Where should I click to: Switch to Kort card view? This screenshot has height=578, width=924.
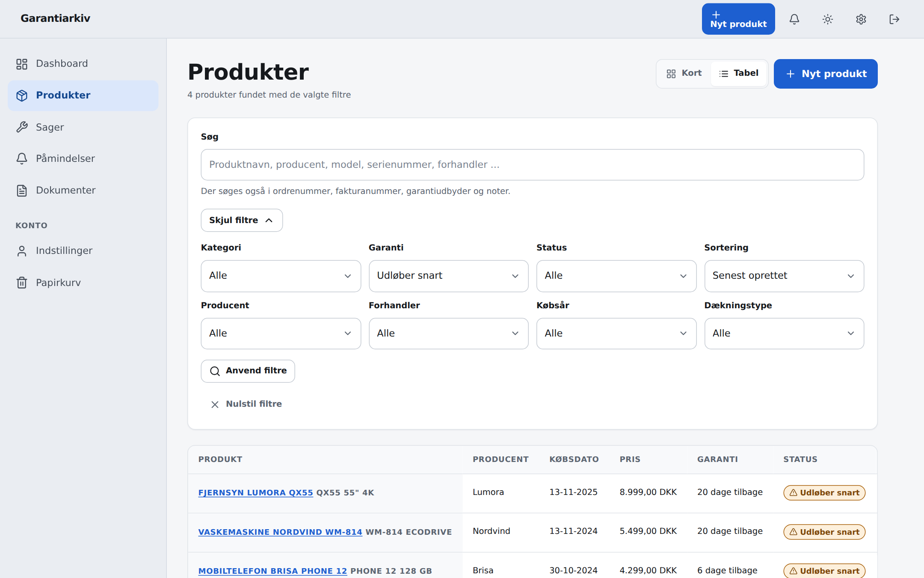[684, 74]
